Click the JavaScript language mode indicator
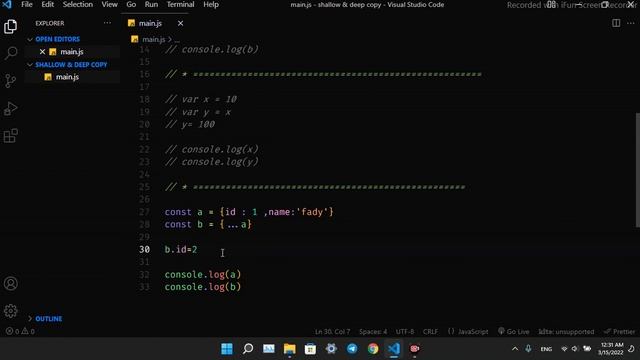The image size is (640, 360). 468,331
